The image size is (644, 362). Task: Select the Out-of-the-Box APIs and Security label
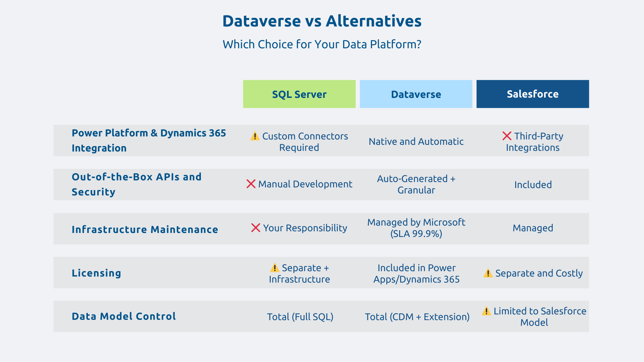(x=137, y=184)
